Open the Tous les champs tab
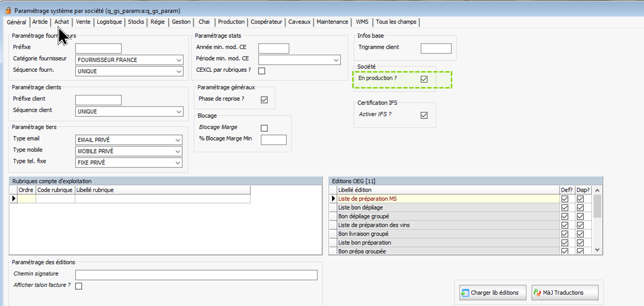The height and width of the screenshot is (306, 644). click(396, 22)
